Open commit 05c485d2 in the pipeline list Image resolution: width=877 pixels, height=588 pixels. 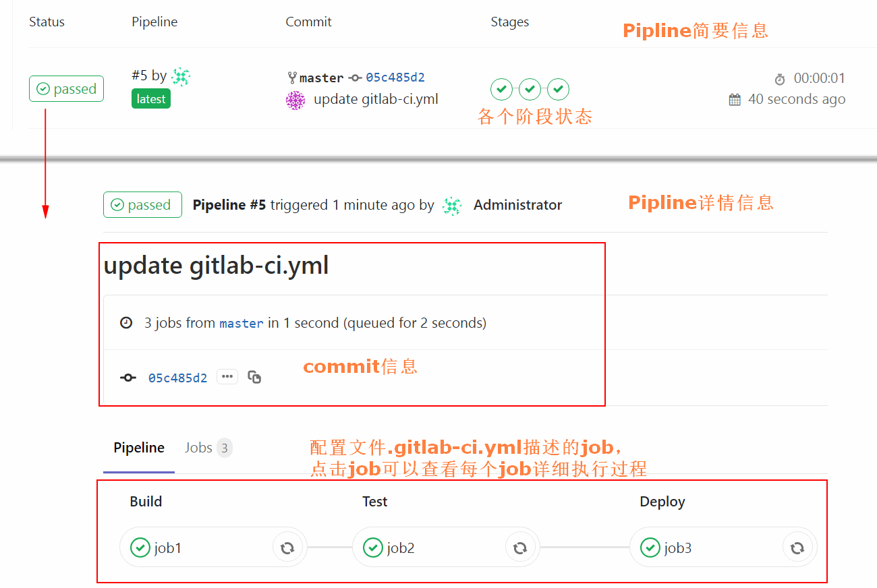click(395, 78)
